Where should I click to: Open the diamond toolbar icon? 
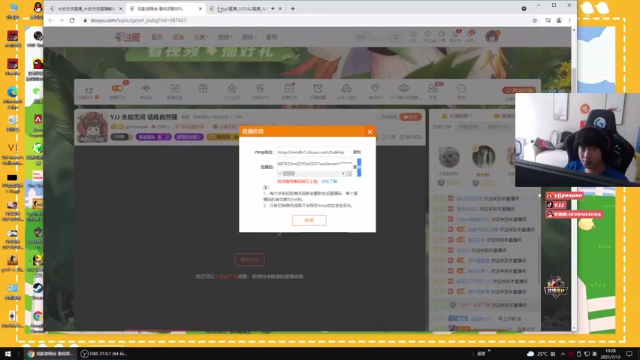click(x=375, y=88)
